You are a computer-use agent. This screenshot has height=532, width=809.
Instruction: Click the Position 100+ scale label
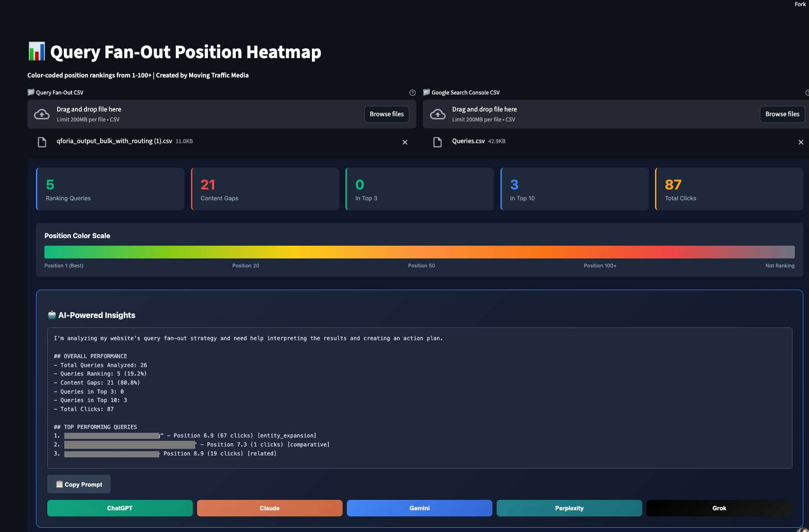pos(600,266)
